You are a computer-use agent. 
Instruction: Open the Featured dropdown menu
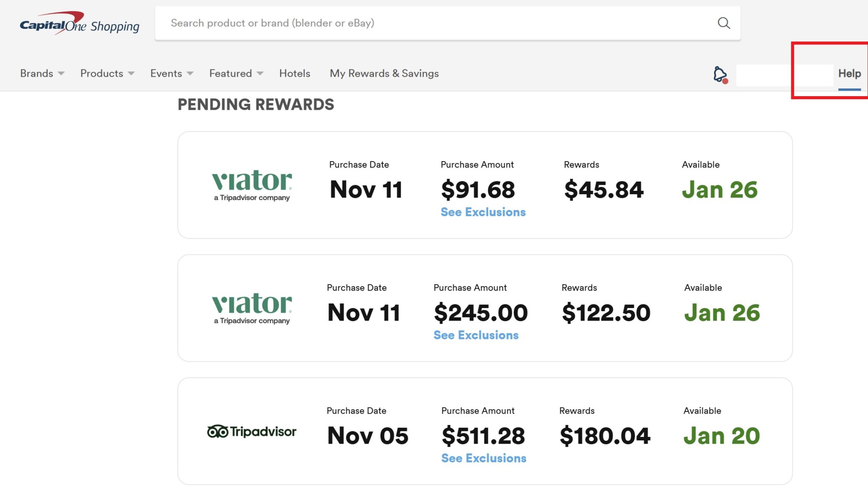click(x=236, y=73)
